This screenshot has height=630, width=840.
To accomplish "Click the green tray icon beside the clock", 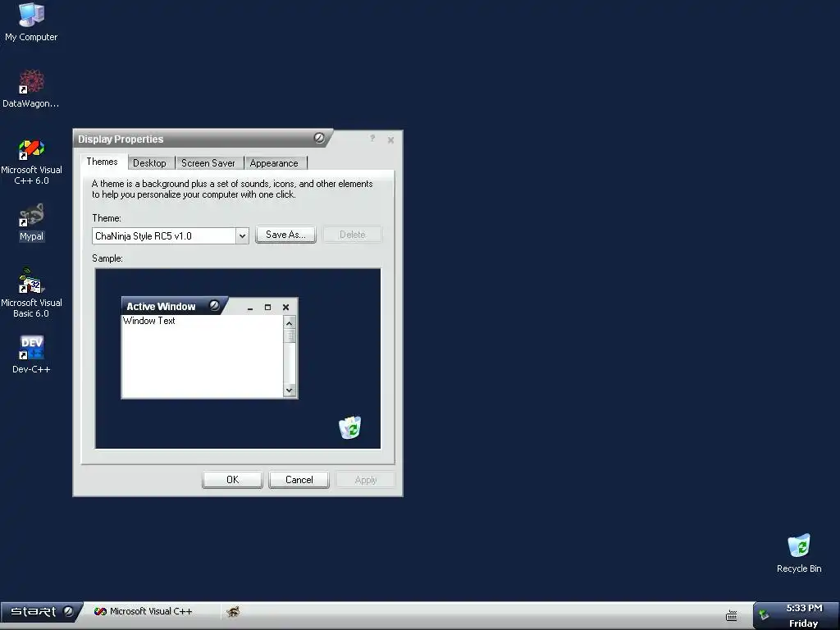I will coord(764,614).
